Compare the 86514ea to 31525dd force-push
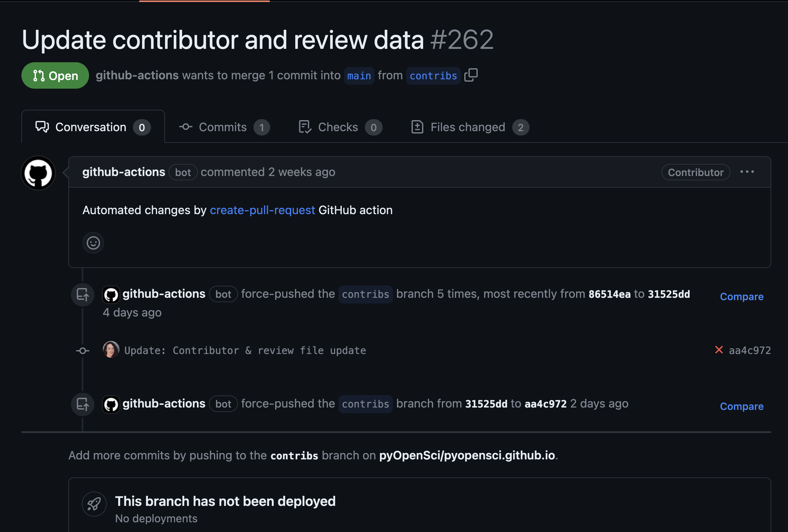788x532 pixels. [741, 296]
